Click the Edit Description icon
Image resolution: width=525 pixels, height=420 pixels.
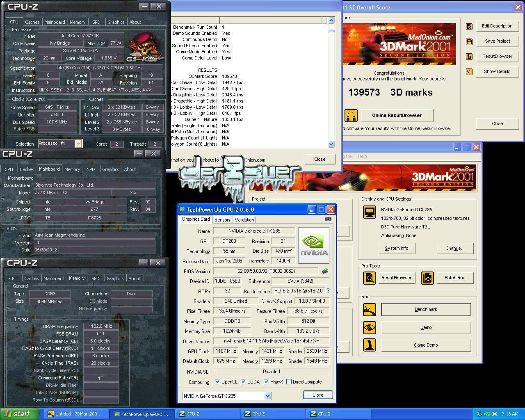pyautogui.click(x=469, y=26)
